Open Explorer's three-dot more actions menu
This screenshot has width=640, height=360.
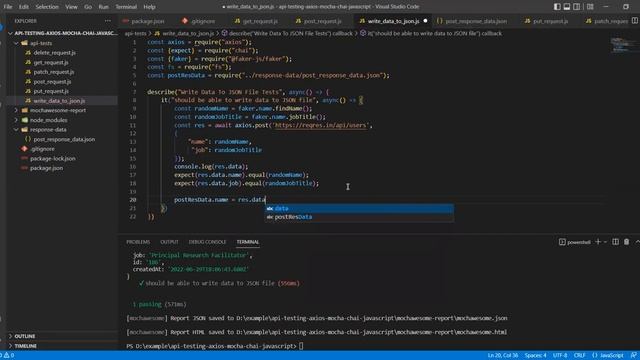[x=108, y=21]
